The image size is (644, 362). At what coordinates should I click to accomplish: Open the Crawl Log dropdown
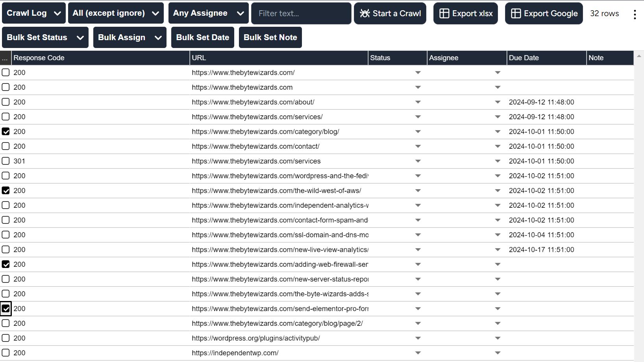(34, 13)
